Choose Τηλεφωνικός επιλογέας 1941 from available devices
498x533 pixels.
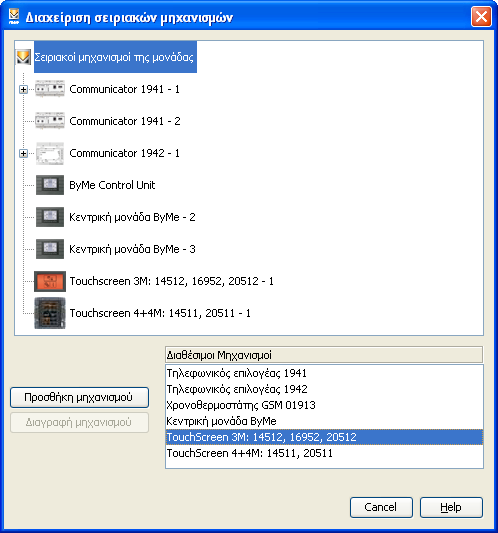click(x=324, y=373)
